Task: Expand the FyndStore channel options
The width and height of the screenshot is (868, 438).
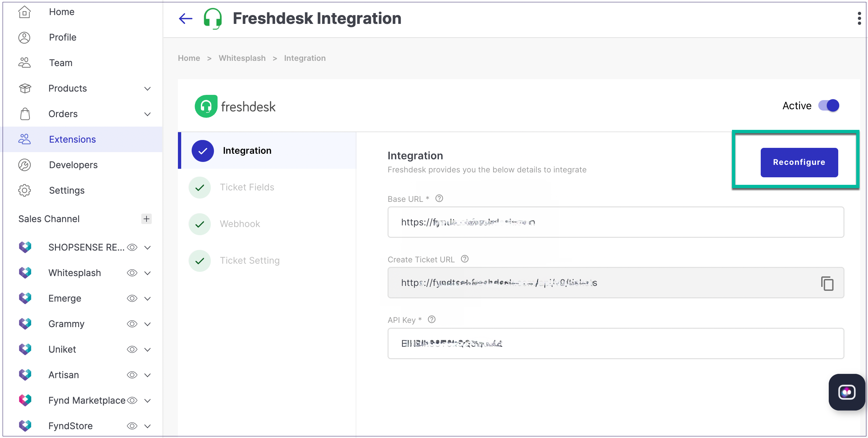Action: coord(147,426)
